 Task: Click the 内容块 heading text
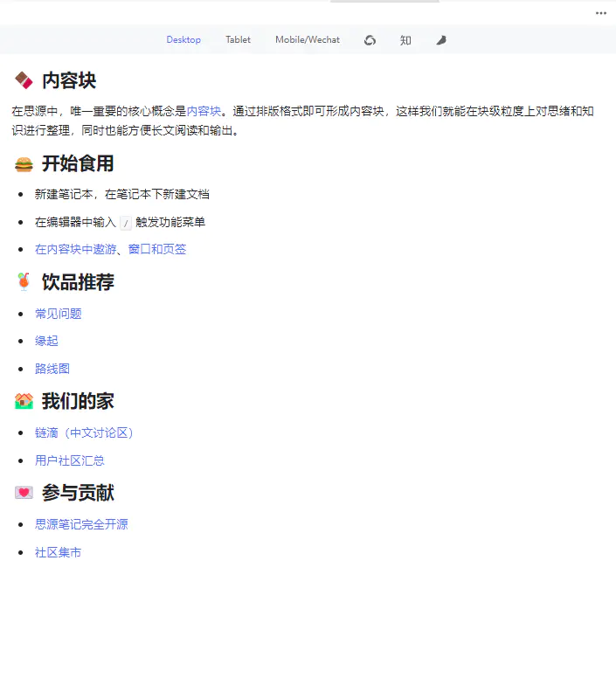click(69, 80)
